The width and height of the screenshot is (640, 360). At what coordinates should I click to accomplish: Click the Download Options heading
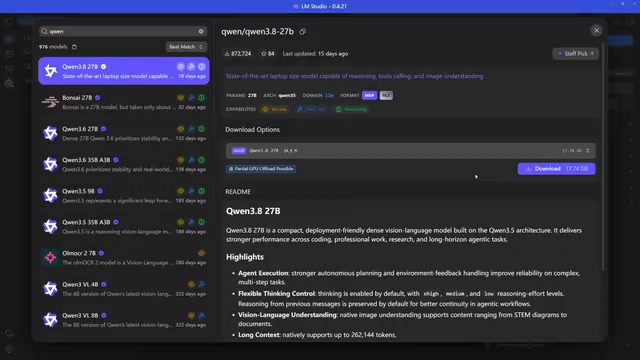point(253,129)
